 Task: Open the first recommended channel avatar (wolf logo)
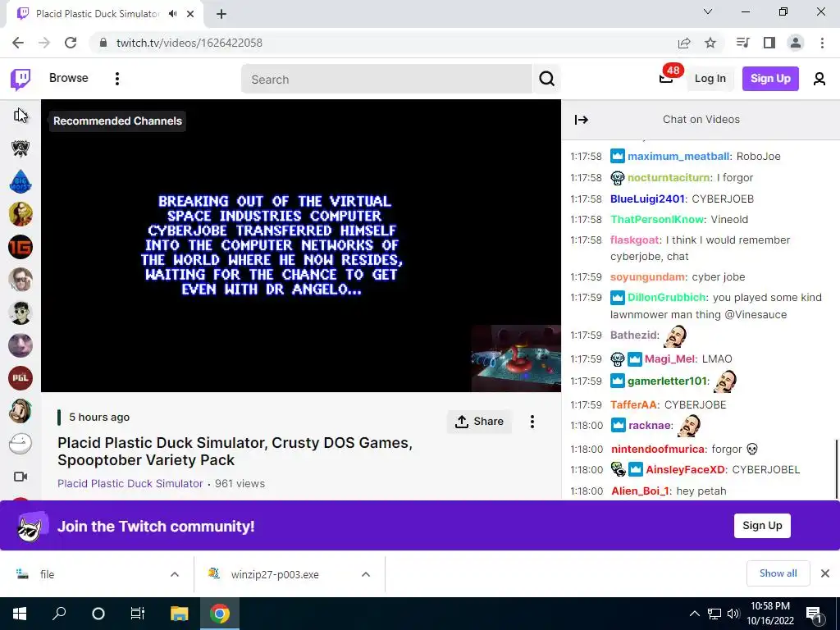click(21, 148)
